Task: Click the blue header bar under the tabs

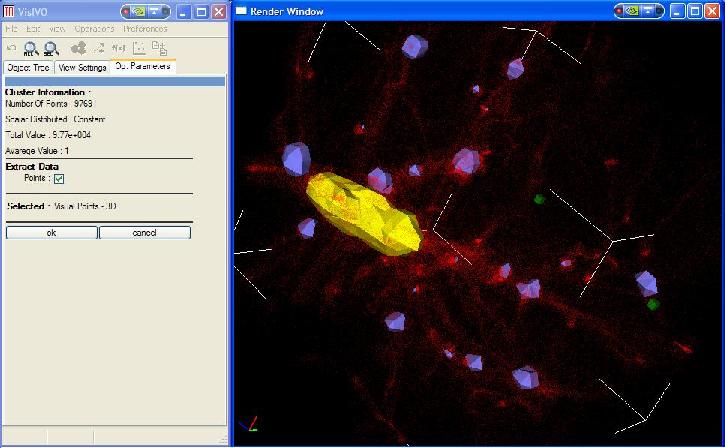Action: 115,81
